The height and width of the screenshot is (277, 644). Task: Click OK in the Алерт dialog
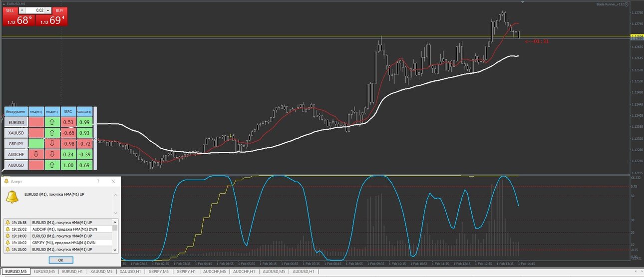61,260
